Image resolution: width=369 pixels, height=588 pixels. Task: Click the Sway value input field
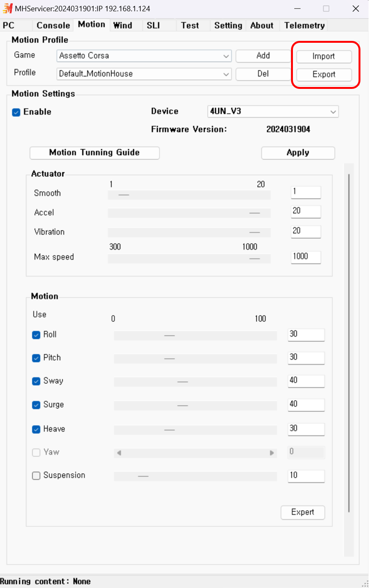point(306,381)
